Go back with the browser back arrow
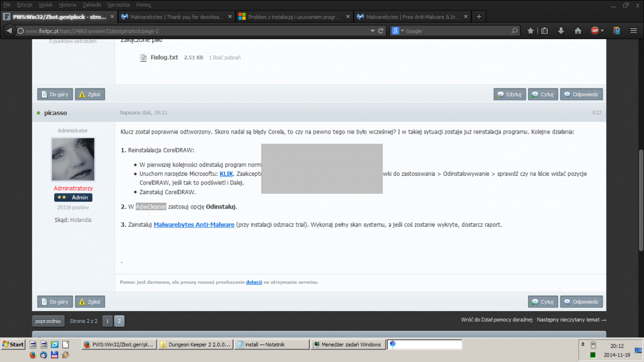 [x=9, y=31]
